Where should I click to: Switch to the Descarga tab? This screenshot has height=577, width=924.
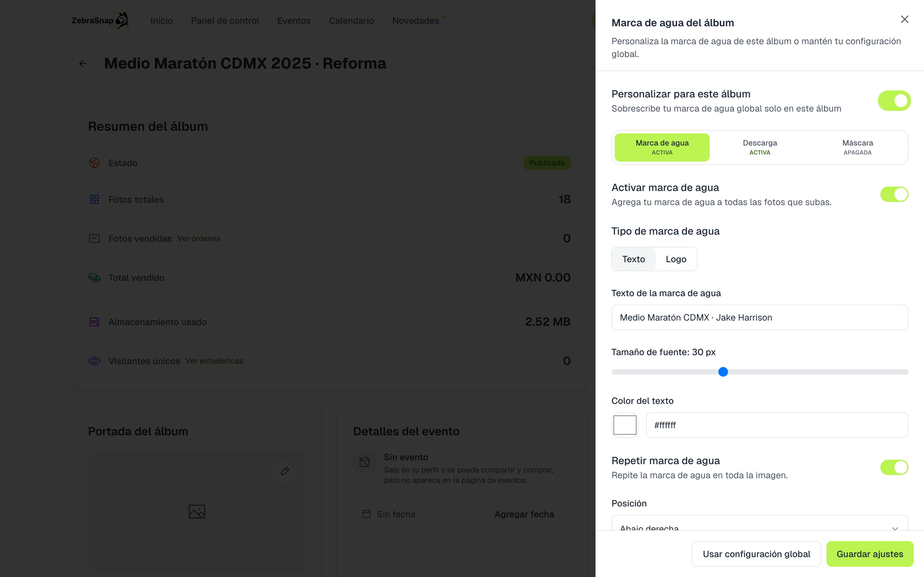[760, 147]
